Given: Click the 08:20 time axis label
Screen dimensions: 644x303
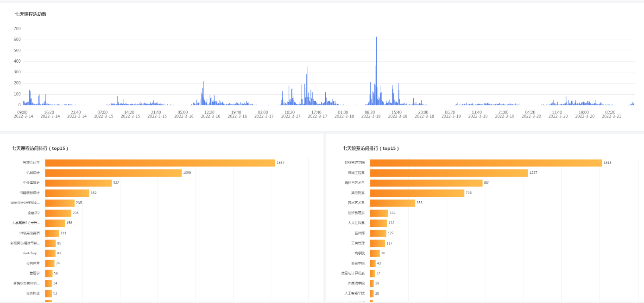Looking at the screenshot, I should coord(370,112).
